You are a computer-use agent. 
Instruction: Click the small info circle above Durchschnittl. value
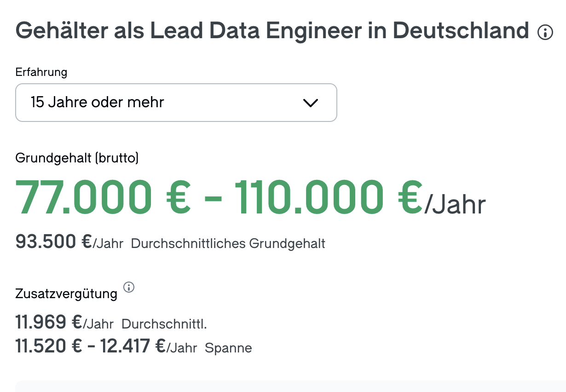pos(129,288)
